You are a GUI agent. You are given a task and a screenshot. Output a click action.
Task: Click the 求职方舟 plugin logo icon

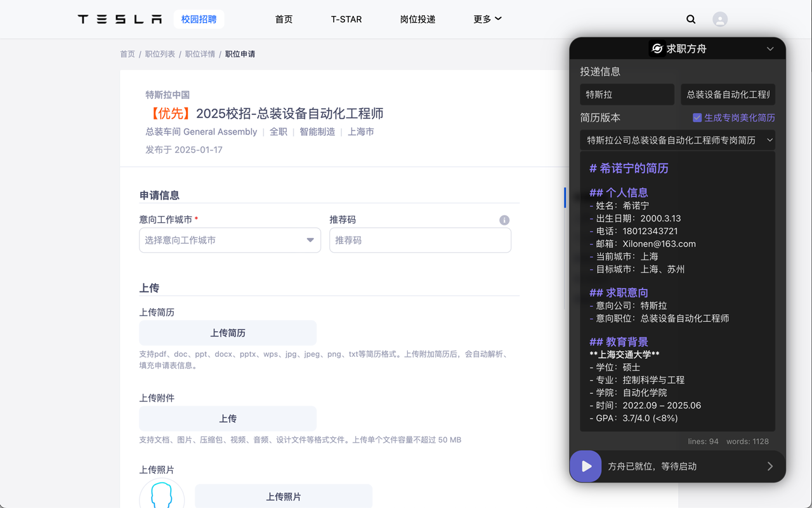(x=657, y=48)
